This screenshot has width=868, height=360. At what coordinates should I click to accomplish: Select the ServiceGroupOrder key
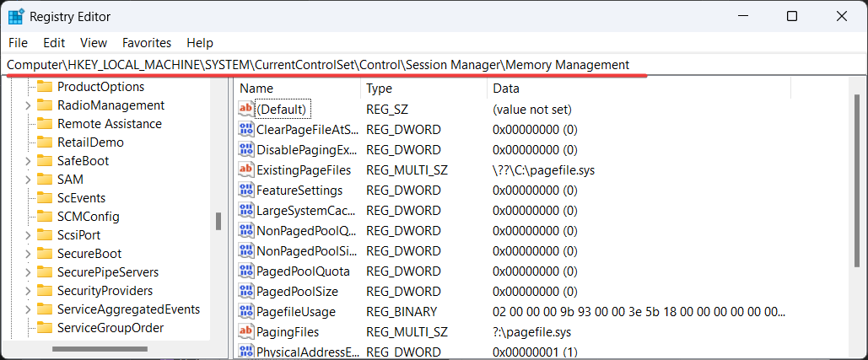[x=111, y=328]
